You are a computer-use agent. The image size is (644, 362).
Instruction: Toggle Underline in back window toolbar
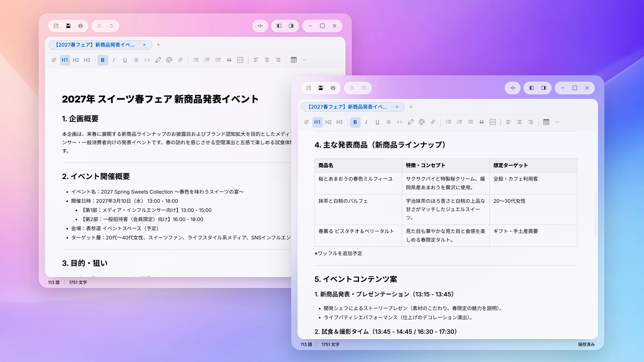pos(125,60)
